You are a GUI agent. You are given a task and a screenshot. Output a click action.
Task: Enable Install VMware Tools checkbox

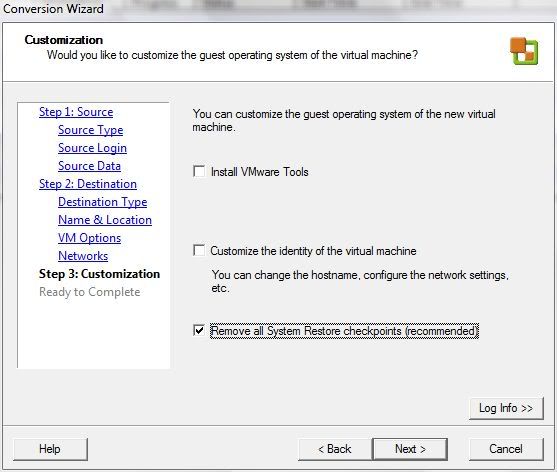199,171
